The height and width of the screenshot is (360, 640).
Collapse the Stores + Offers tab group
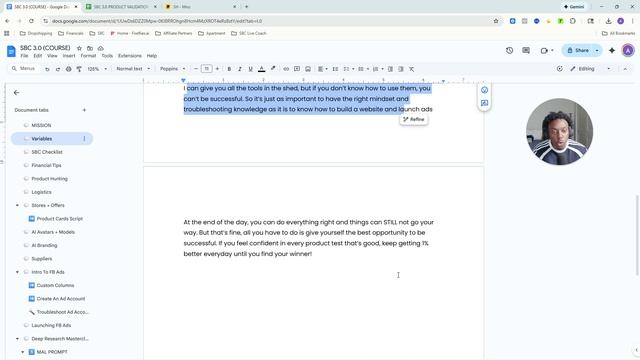pos(17,205)
